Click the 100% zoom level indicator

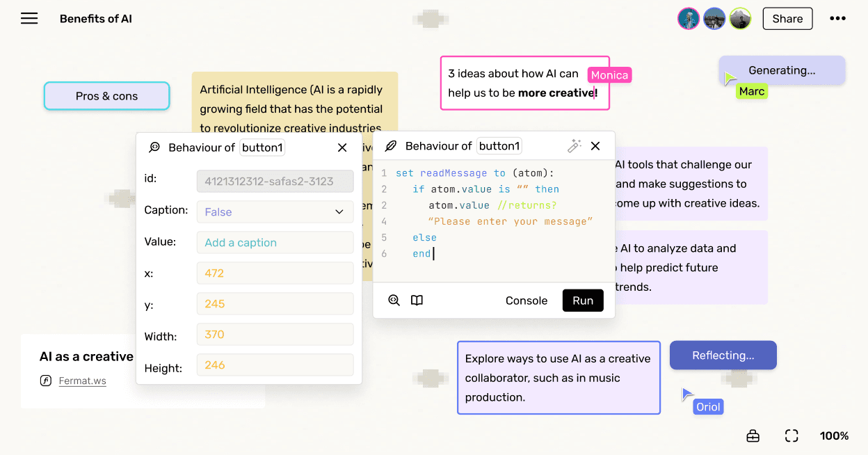(x=834, y=436)
